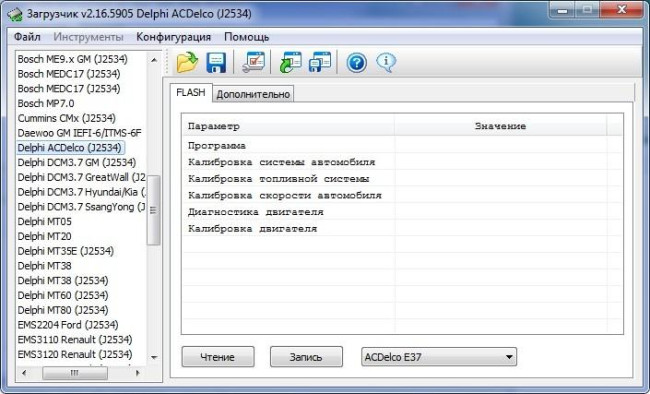
Task: Open file with the folder icon
Action: pos(187,63)
